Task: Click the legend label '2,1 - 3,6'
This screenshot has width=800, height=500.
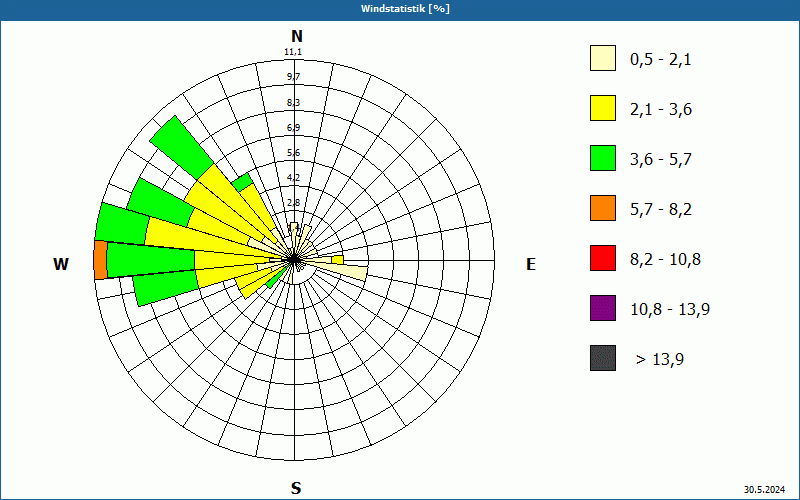Action: coord(661,110)
